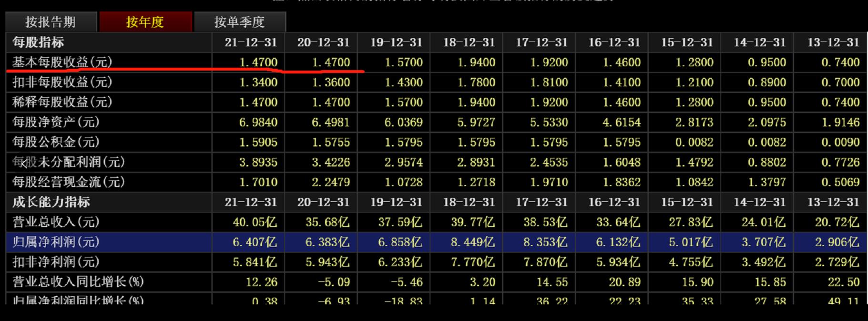This screenshot has width=868, height=321.
Task: Click the 0.0090 capital reserve cell
Action: pyautogui.click(x=840, y=143)
